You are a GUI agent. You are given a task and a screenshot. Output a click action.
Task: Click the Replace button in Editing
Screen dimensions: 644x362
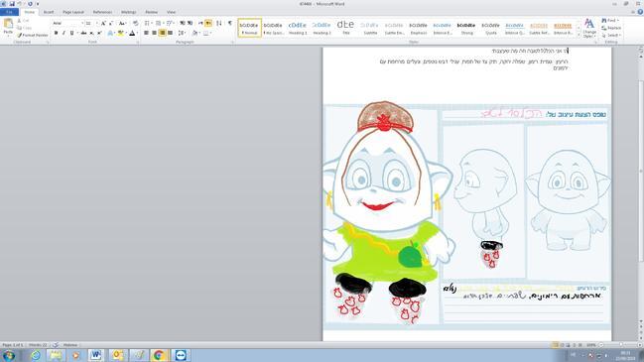click(611, 28)
